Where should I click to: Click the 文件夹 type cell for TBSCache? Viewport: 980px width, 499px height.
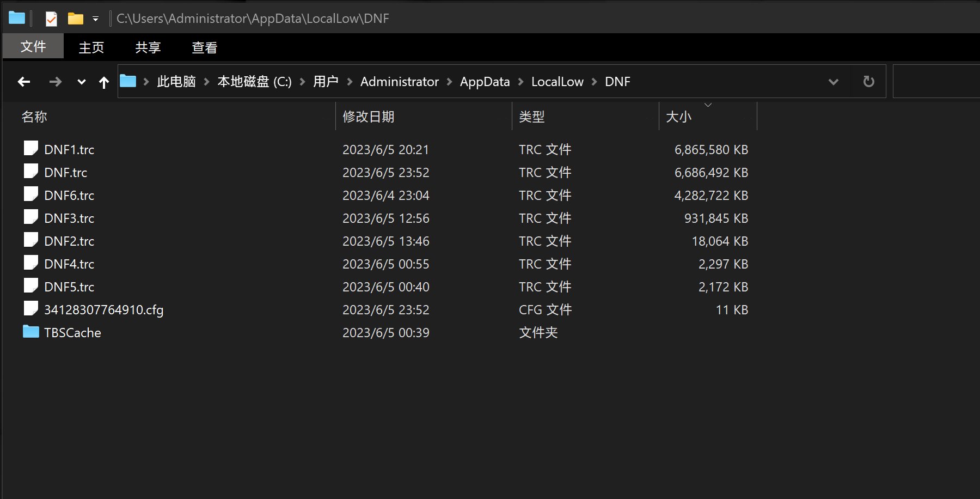pyautogui.click(x=538, y=333)
